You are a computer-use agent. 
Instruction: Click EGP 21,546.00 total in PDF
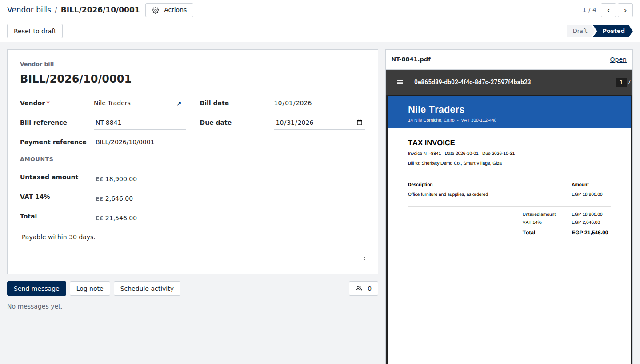coord(590,233)
